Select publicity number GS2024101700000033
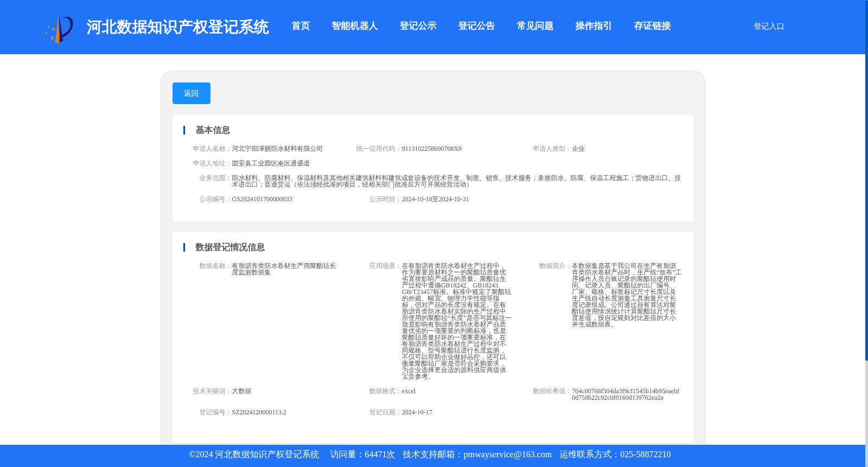Image resolution: width=868 pixels, height=467 pixels. (262, 199)
